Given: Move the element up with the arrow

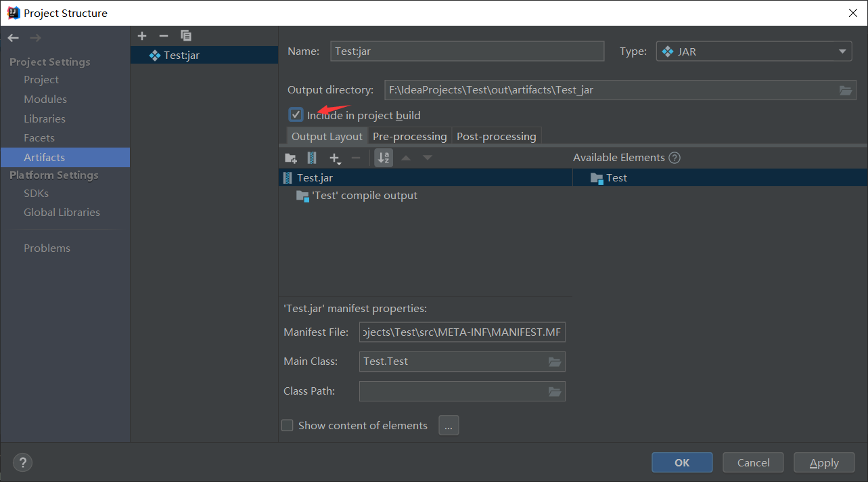Looking at the screenshot, I should click(x=406, y=158).
